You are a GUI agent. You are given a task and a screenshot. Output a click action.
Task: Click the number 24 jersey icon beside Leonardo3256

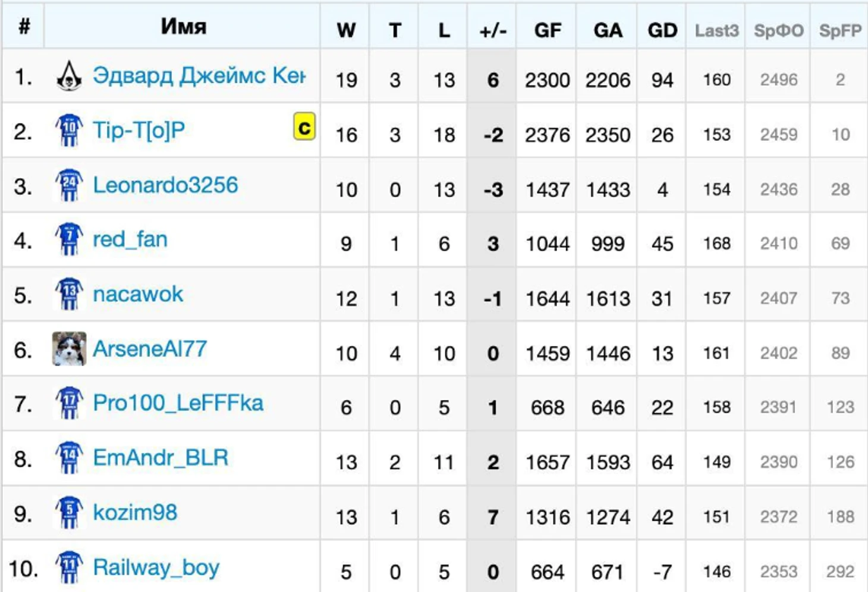69,185
